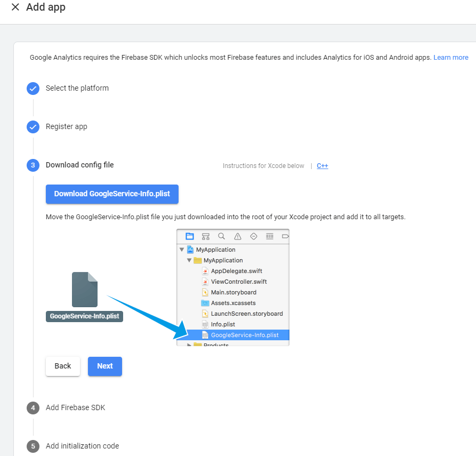Expand the Products folder triangle

point(189,345)
